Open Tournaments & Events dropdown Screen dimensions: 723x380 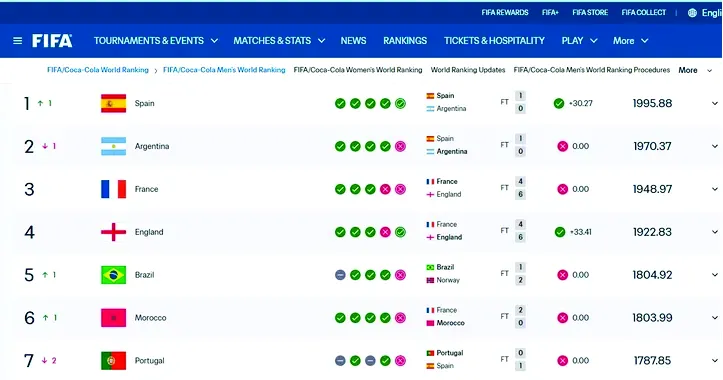tap(156, 41)
